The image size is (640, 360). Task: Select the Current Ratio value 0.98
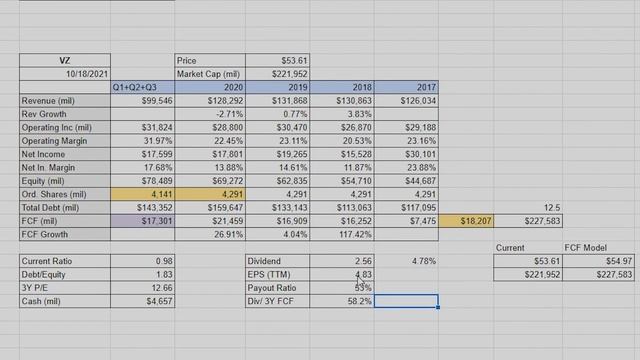coord(142,261)
